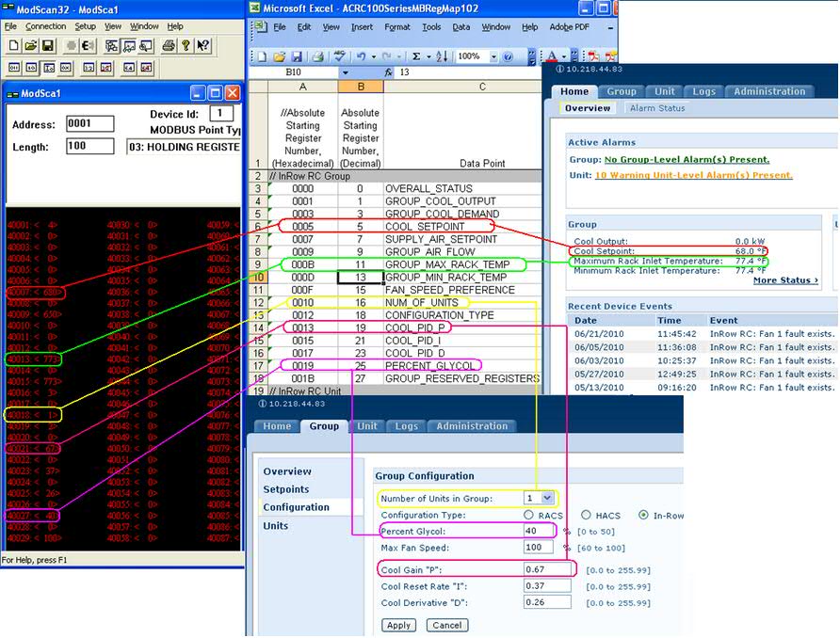Click first Adobe PDF convert icon in Excel
Viewport: 840px width, 638px height.
[x=593, y=56]
